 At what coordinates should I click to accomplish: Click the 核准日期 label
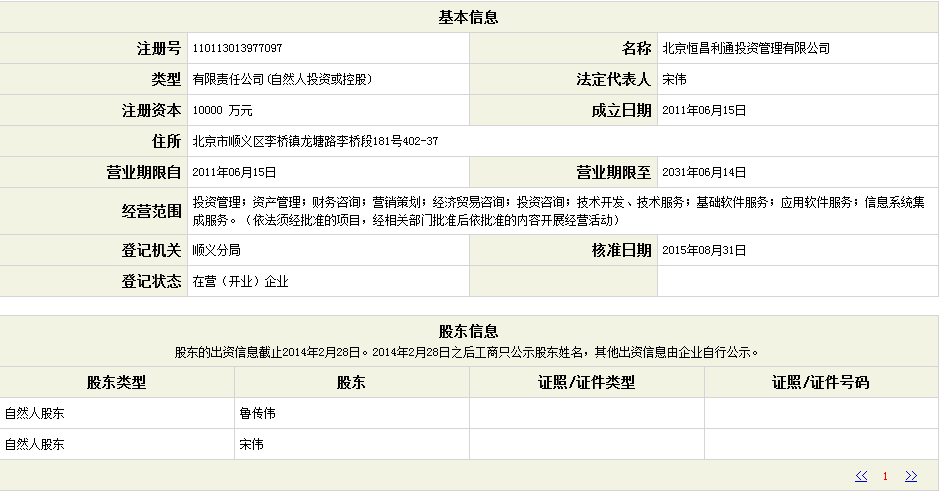621,250
